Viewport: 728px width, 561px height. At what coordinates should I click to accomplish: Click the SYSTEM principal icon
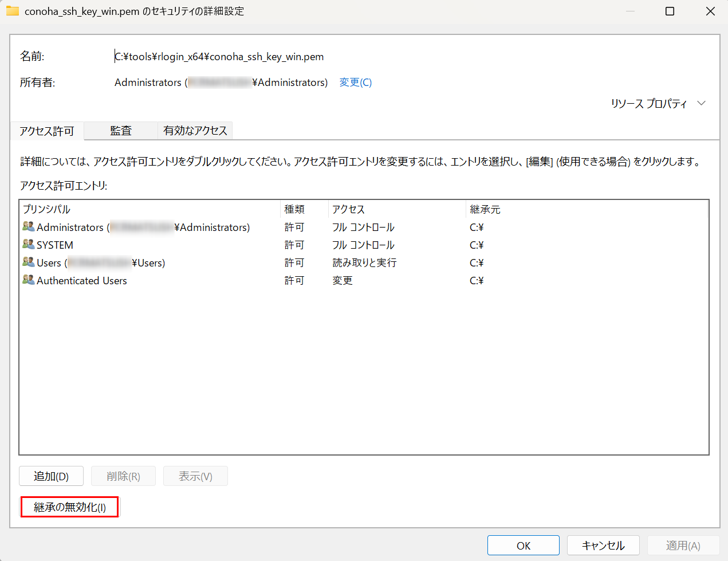coord(28,244)
